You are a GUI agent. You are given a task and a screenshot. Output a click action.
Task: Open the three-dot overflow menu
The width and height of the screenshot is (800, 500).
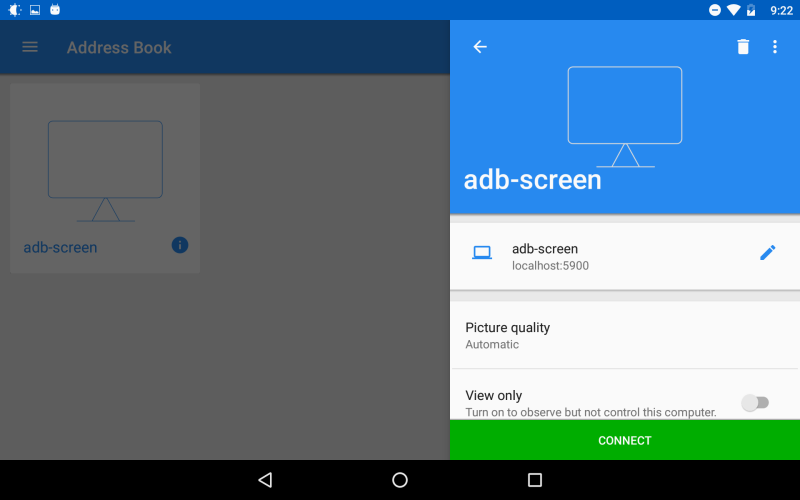point(774,47)
